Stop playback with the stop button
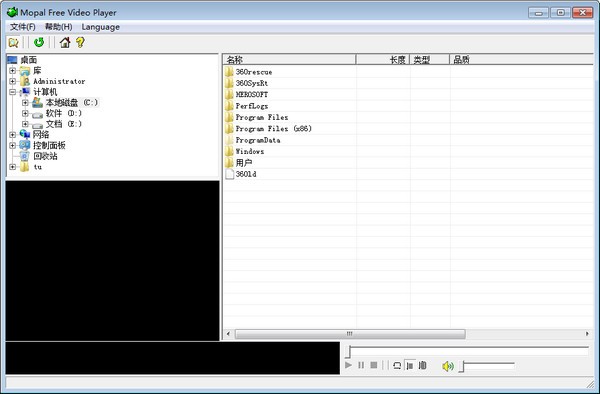 374,365
